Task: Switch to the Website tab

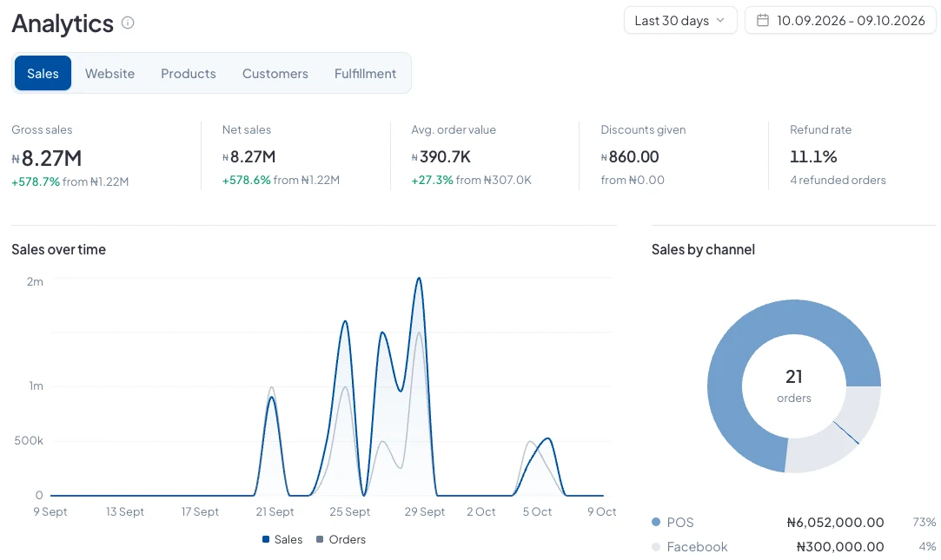Action: pyautogui.click(x=109, y=73)
